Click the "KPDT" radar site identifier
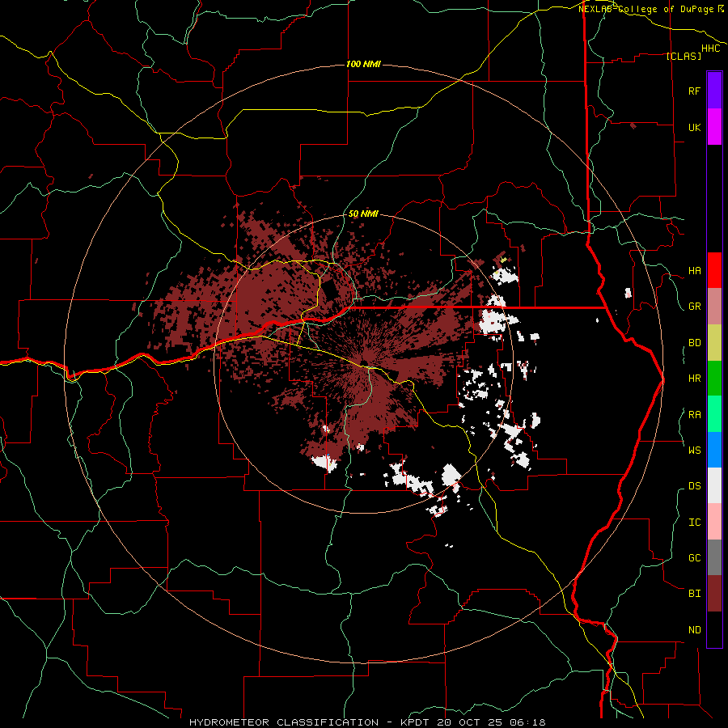This screenshot has width=728, height=728. pyautogui.click(x=414, y=722)
